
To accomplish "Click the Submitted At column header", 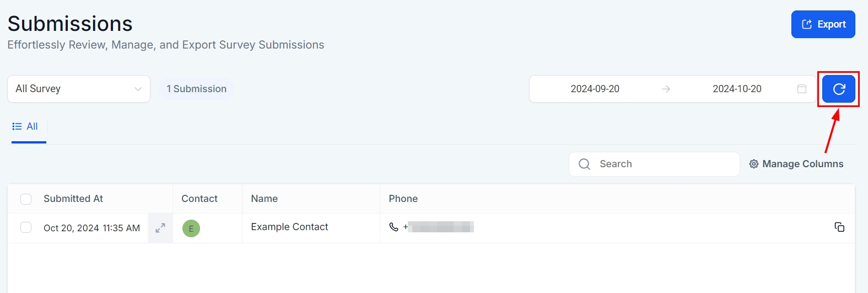I will pyautogui.click(x=73, y=199).
